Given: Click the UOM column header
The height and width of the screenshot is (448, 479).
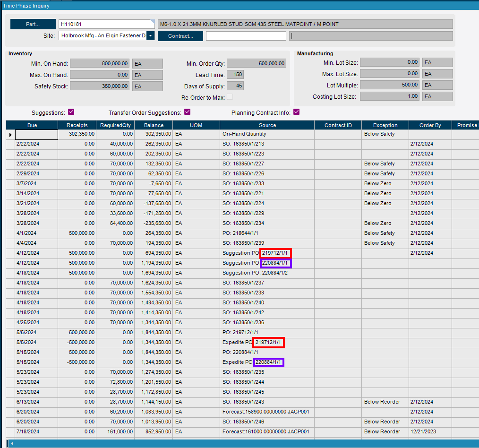Looking at the screenshot, I should click(x=196, y=125).
